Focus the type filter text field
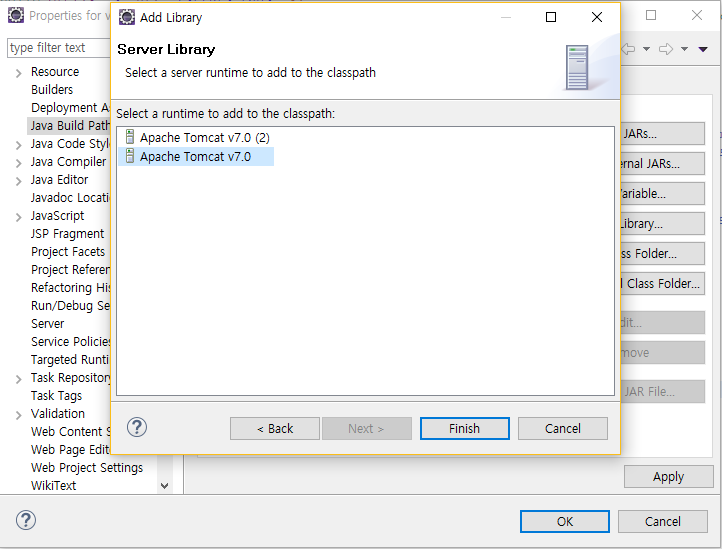Screen dimensions: 722x549 pos(59,48)
